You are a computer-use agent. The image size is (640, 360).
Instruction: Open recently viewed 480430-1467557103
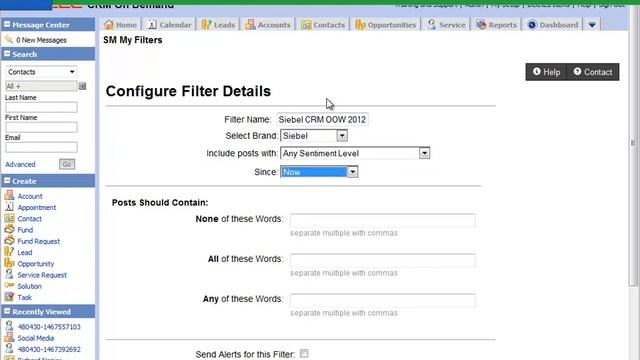pos(49,327)
